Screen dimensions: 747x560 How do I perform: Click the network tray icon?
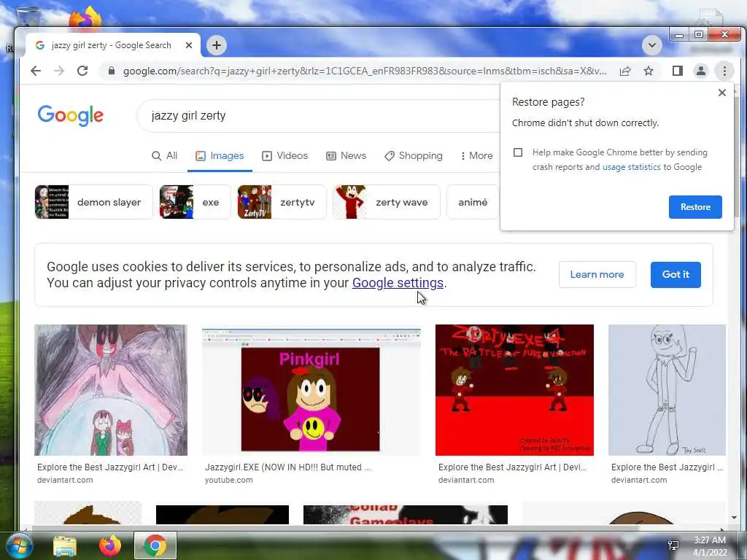point(673,545)
